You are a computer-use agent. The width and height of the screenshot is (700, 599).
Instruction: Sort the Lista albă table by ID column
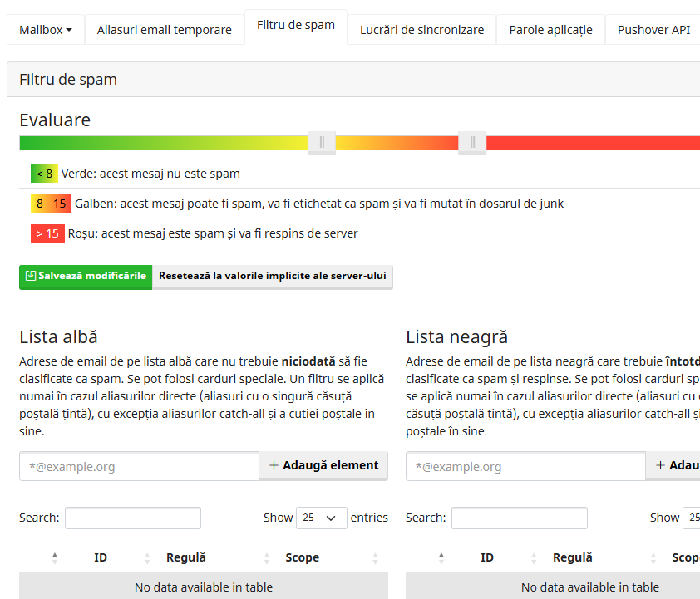101,557
